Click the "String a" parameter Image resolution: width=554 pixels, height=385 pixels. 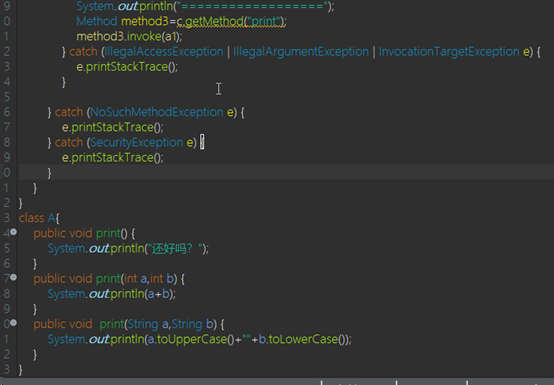148,324
